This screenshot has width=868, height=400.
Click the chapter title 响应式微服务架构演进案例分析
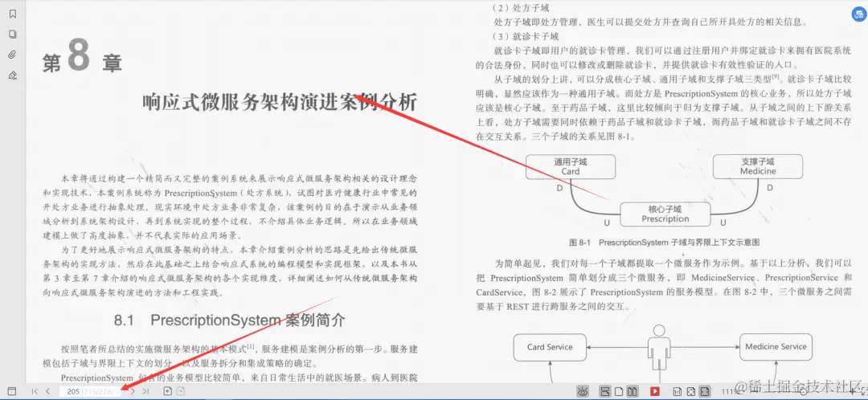click(x=280, y=103)
